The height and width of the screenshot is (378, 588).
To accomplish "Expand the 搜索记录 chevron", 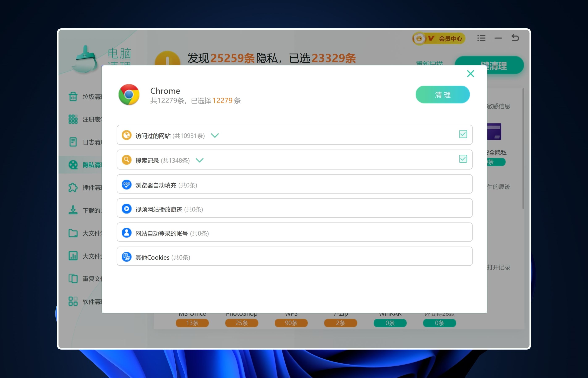I will coord(199,160).
